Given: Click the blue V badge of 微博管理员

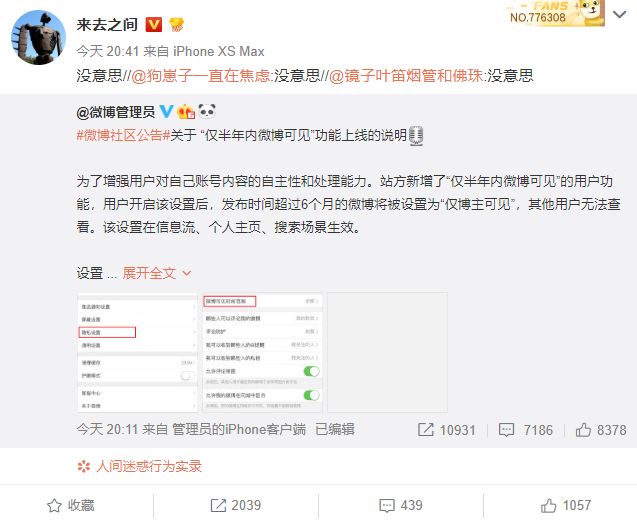Looking at the screenshot, I should [x=166, y=111].
